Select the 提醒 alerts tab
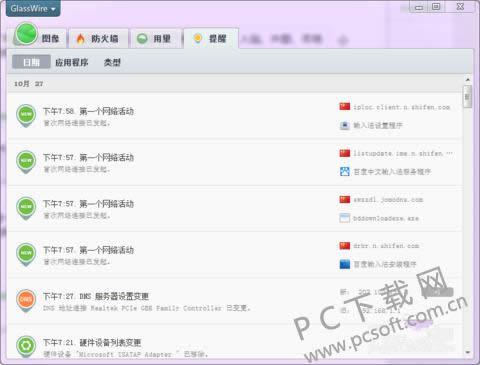480x365 pixels. [211, 38]
